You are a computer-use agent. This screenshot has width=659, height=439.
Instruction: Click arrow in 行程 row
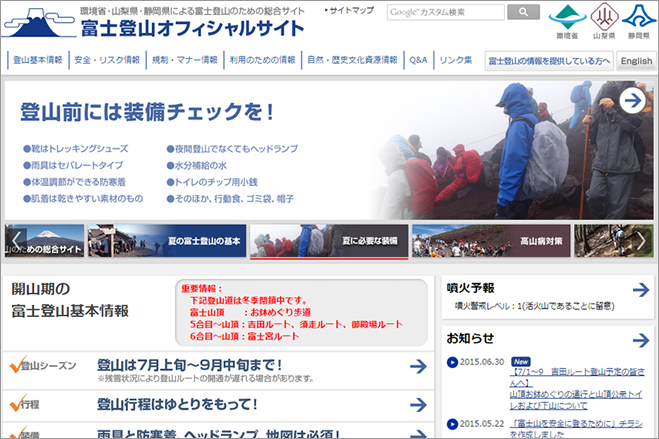(418, 405)
